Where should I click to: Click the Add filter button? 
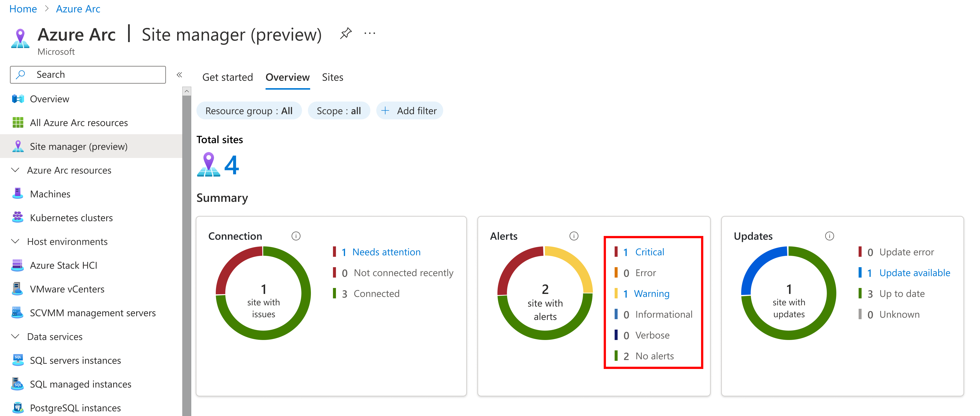[409, 111]
